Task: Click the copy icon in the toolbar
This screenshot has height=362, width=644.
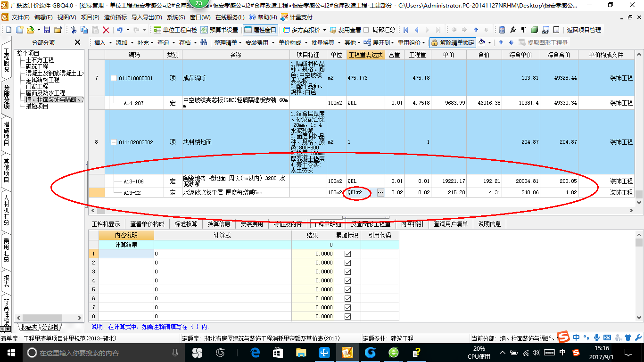Action: (x=84, y=30)
